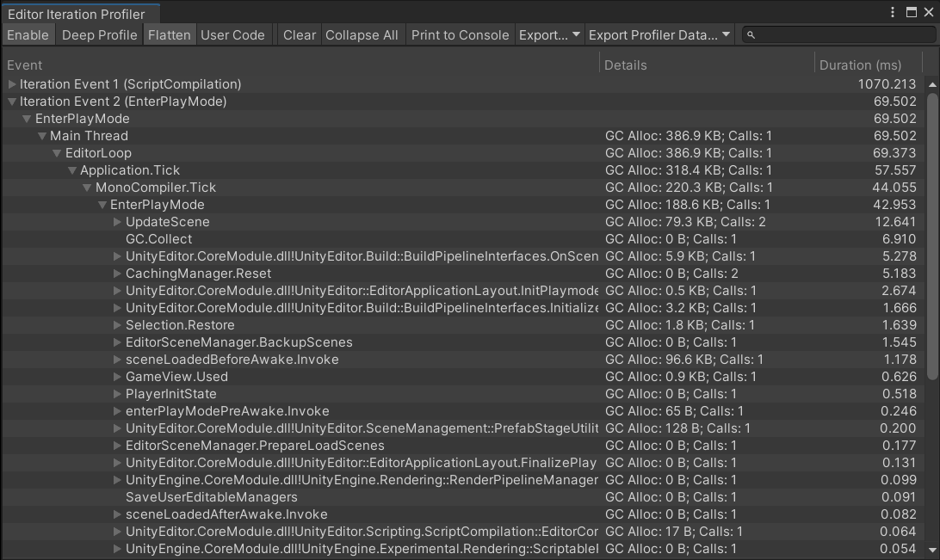This screenshot has width=940, height=560.
Task: Click the Clear button
Action: tap(300, 35)
